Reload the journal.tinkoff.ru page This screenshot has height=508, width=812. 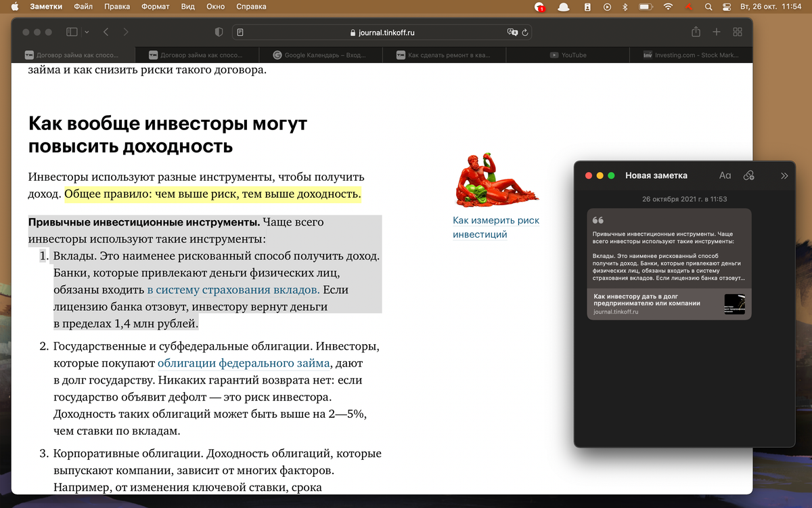[525, 32]
